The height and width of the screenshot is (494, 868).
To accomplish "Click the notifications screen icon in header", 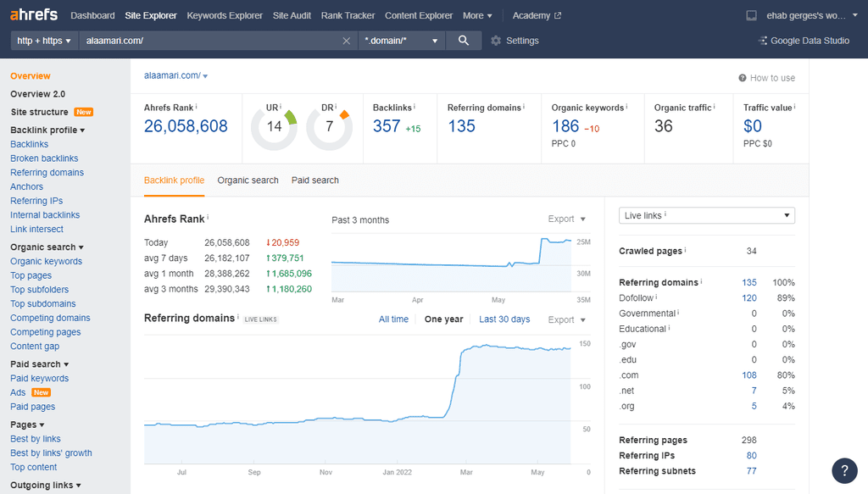I will [x=751, y=15].
